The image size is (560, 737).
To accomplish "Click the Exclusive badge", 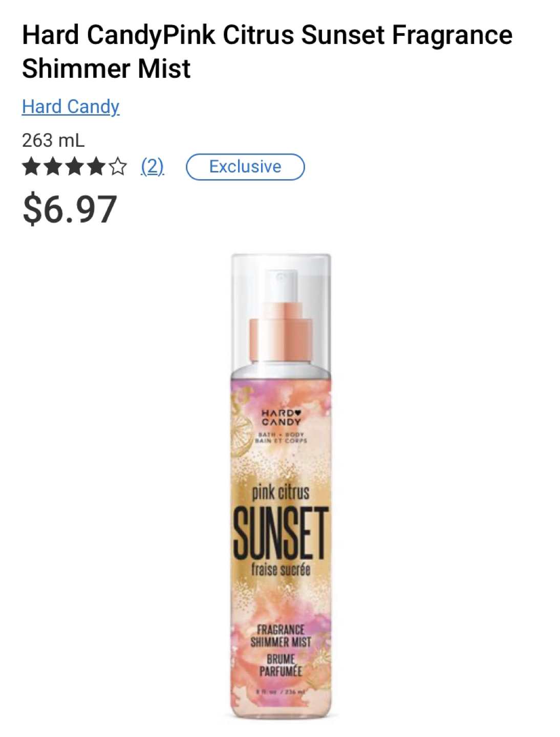I will pos(245,167).
